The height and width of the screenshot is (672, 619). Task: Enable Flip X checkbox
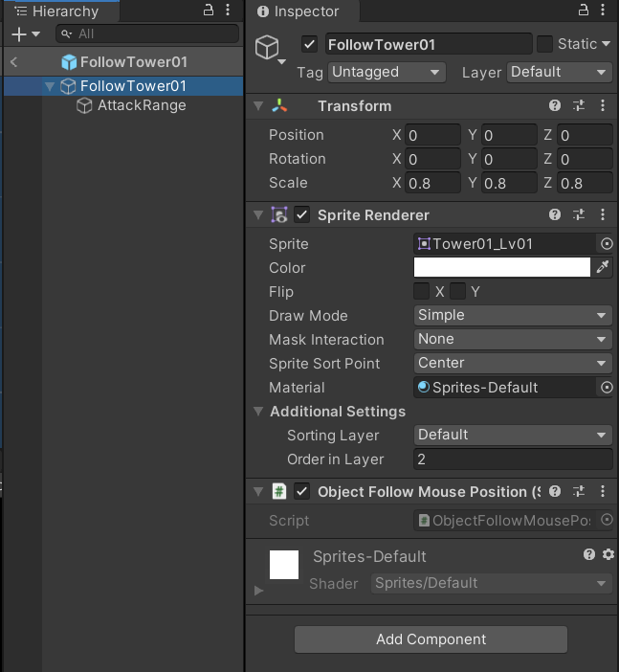pos(422,291)
